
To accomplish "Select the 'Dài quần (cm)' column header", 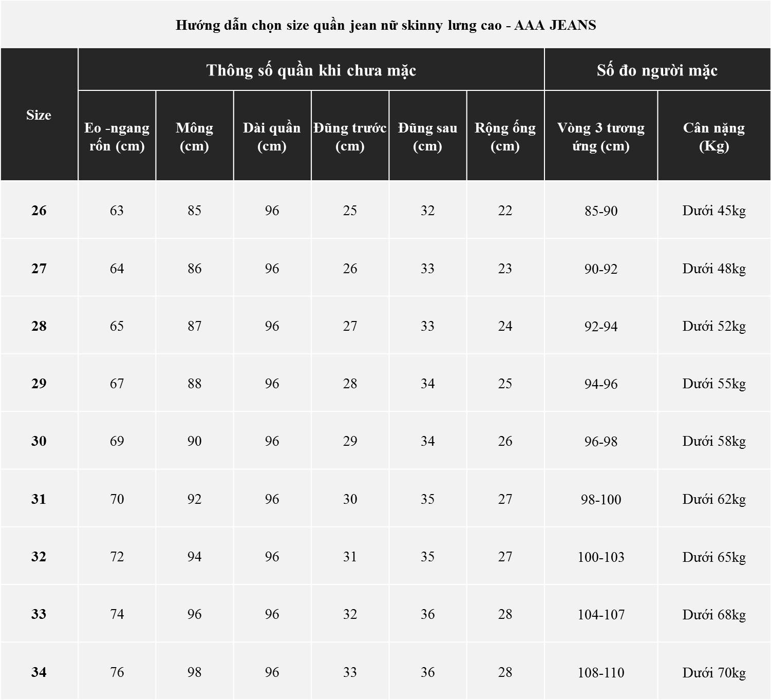I will pyautogui.click(x=272, y=137).
